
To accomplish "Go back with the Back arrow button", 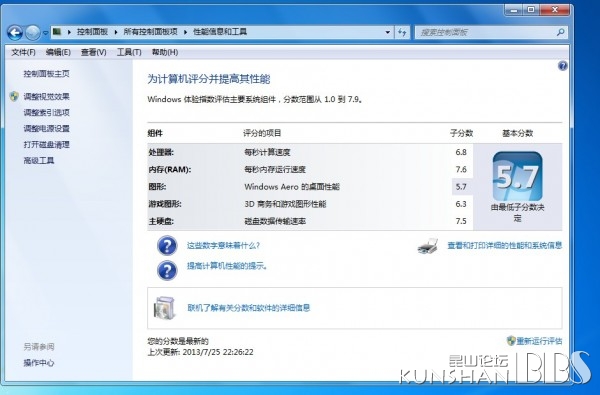I will coord(15,33).
